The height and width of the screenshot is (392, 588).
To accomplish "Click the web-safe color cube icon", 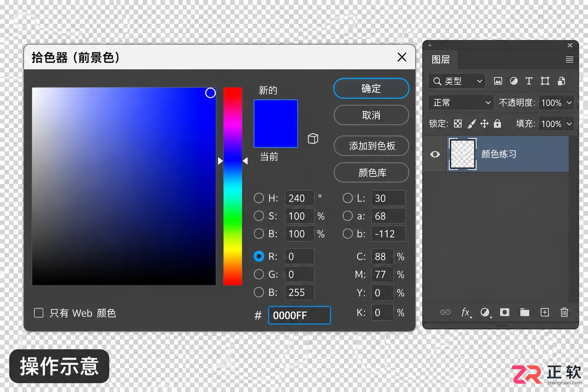I will pyautogui.click(x=313, y=138).
